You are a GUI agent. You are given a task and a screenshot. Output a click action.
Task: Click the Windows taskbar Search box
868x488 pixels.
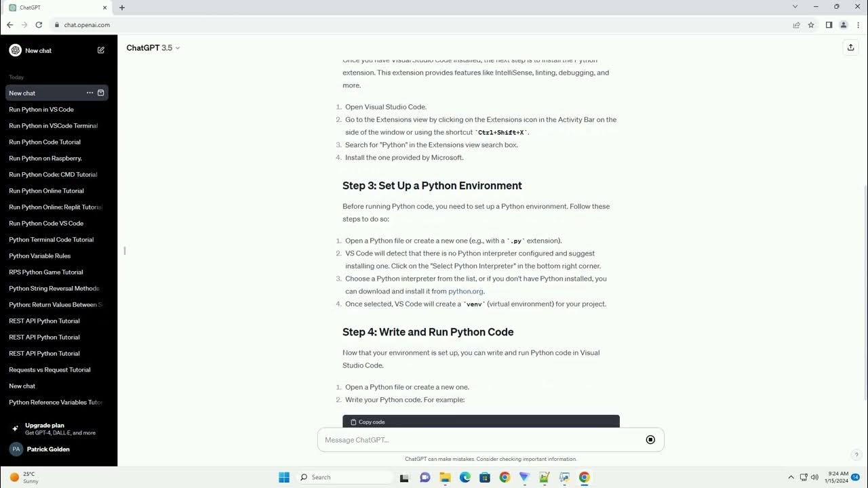pyautogui.click(x=345, y=477)
